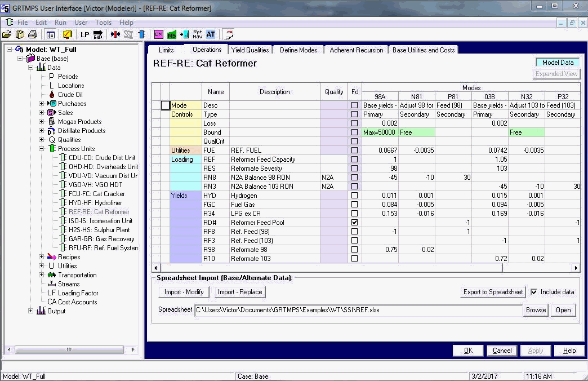Click the Rpt Nav toolbar icon
Image resolution: width=588 pixels, height=381 pixels.
click(197, 34)
